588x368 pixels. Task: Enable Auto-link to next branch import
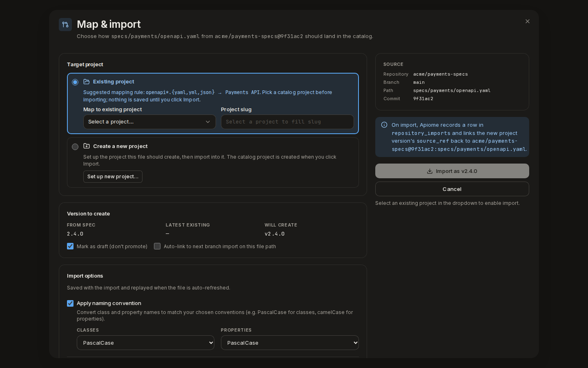pos(157,246)
